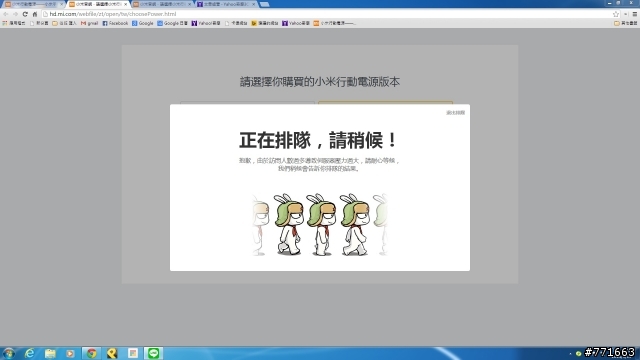Close the first browser tab
This screenshot has width=640, height=360.
tap(62, 4)
